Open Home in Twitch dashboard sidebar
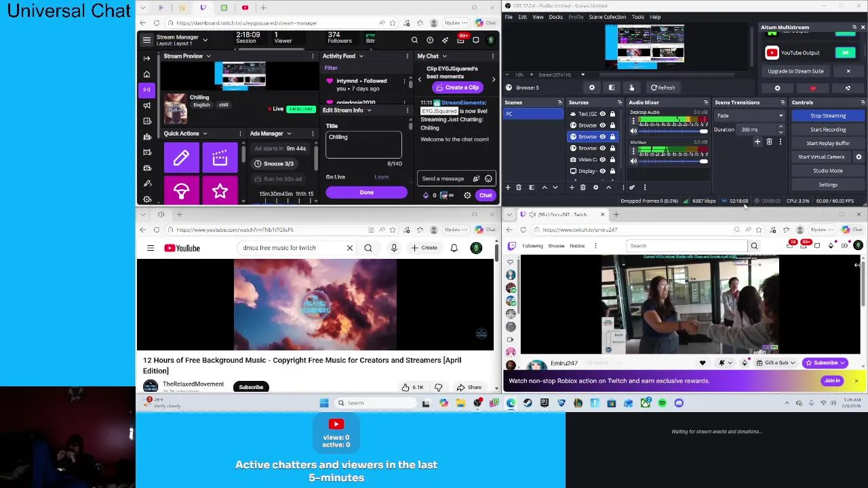This screenshot has width=868, height=488. click(147, 74)
